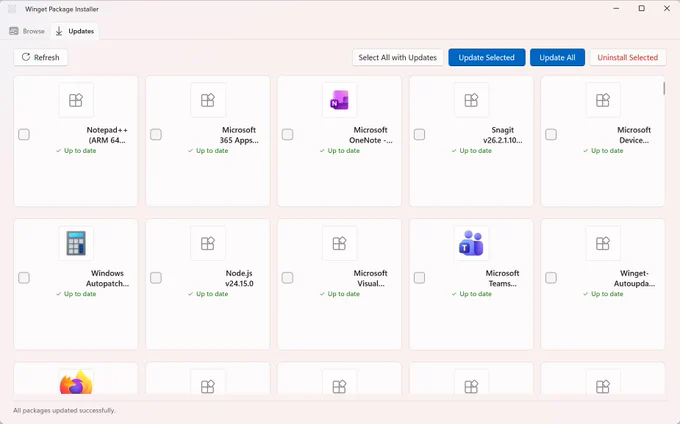This screenshot has width=680, height=424.
Task: Open the Updates tab
Action: pos(75,31)
